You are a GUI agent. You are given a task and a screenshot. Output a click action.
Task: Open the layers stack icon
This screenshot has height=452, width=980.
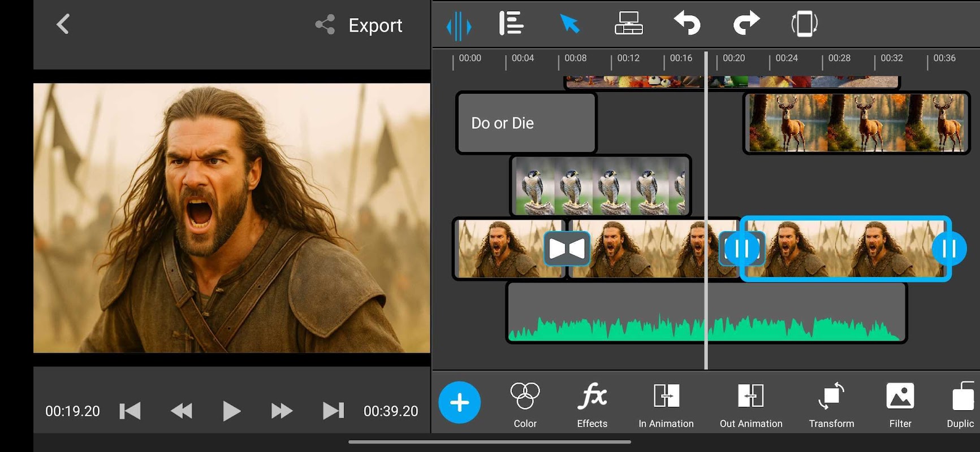tap(628, 24)
